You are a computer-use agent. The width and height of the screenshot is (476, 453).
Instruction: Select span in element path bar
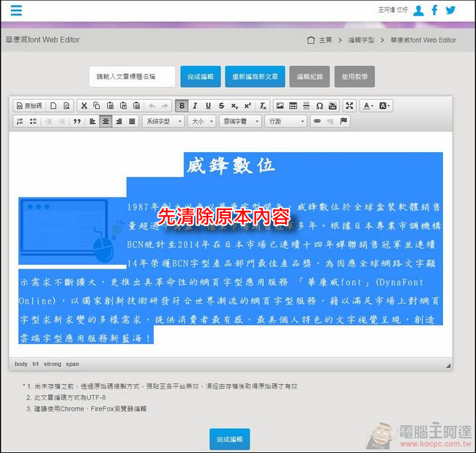[72, 364]
